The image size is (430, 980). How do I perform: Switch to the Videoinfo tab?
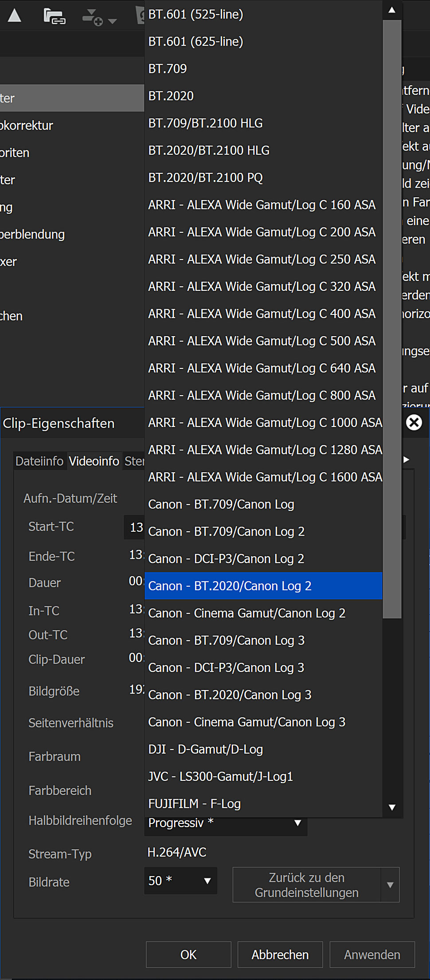(x=94, y=461)
